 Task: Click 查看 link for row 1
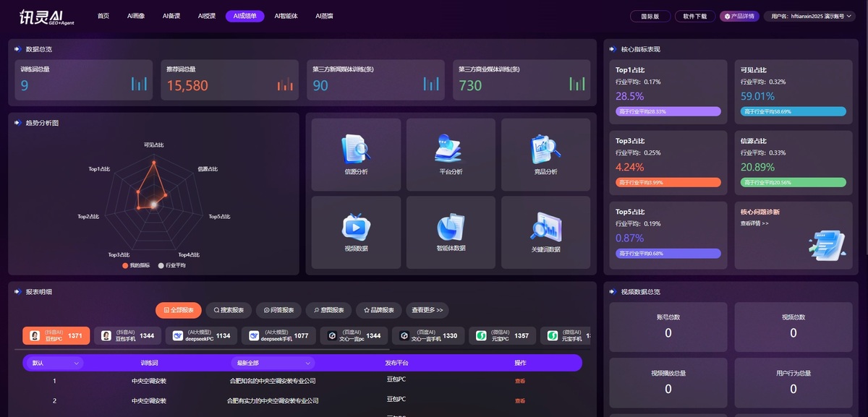(519, 381)
